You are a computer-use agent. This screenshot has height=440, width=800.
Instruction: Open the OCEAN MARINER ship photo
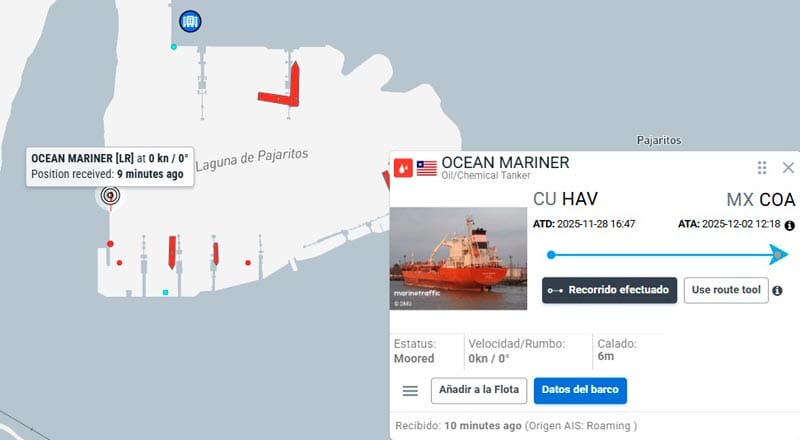point(458,258)
